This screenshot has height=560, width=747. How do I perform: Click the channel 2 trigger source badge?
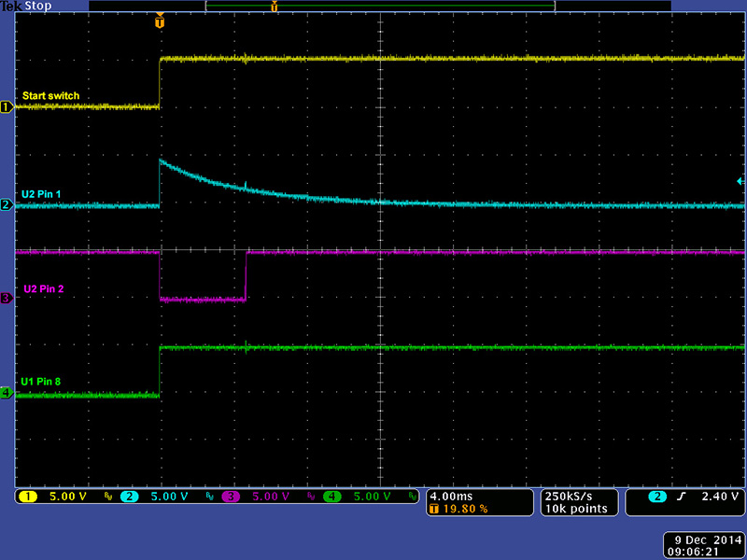657,497
